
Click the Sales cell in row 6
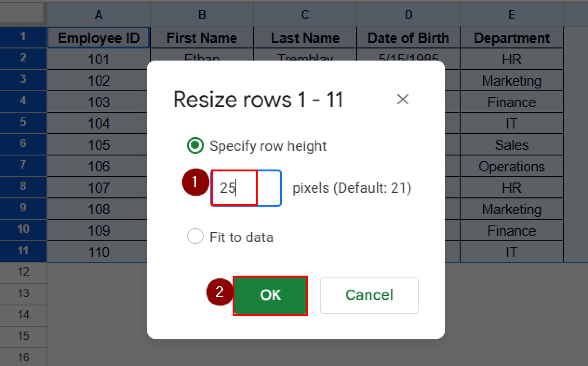point(512,145)
